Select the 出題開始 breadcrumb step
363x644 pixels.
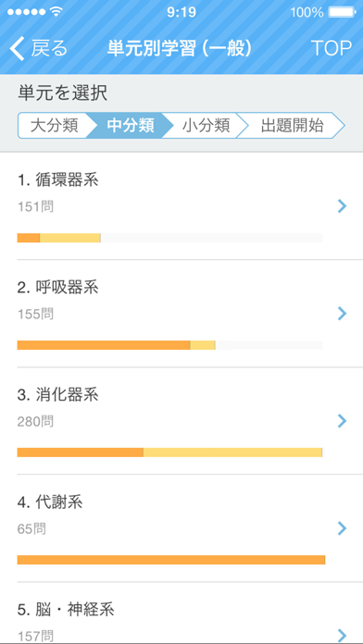292,126
